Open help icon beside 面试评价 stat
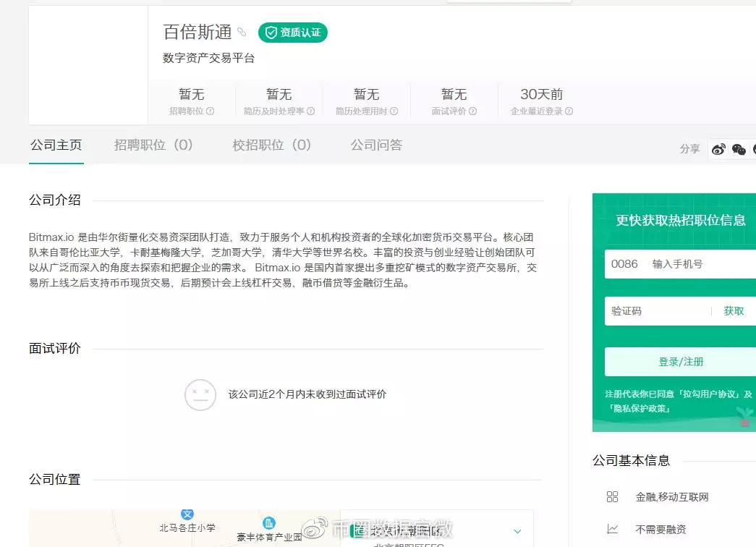This screenshot has height=547, width=756. (x=472, y=111)
